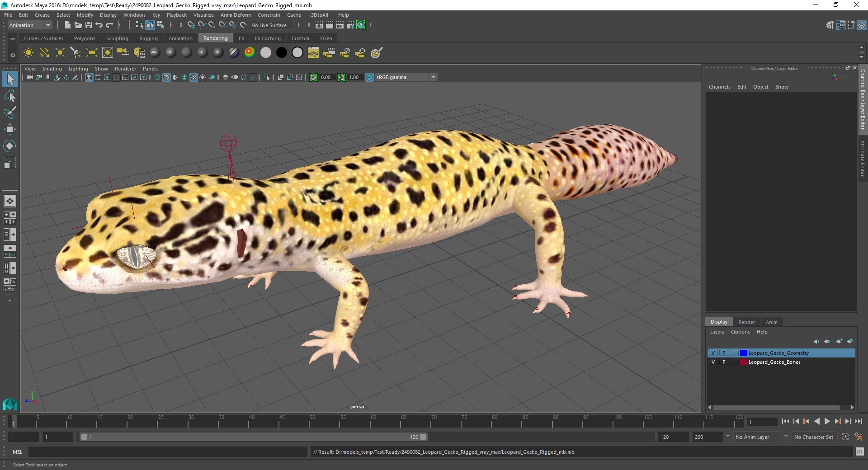The height and width of the screenshot is (470, 868).
Task: Open the Windows menu
Action: point(134,15)
